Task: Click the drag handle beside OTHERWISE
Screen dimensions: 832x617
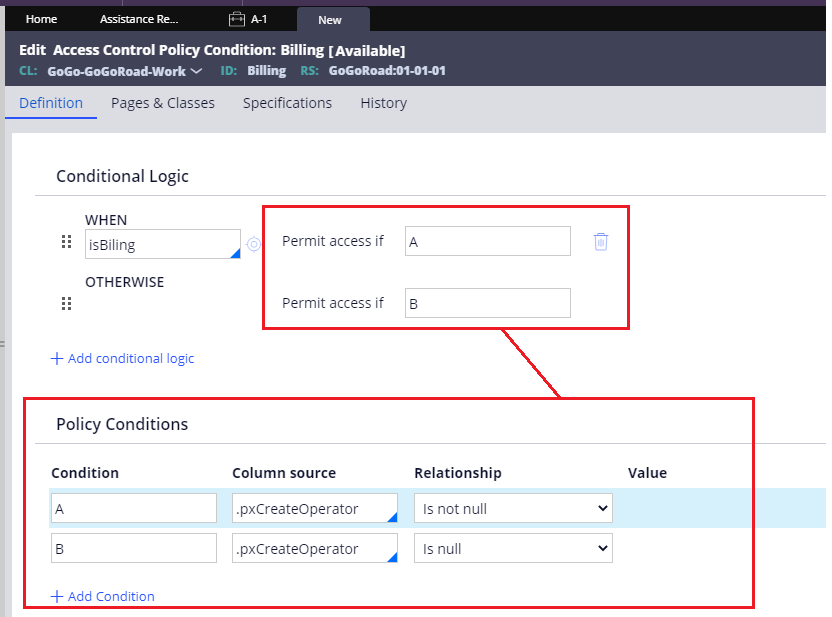Action: [x=66, y=303]
